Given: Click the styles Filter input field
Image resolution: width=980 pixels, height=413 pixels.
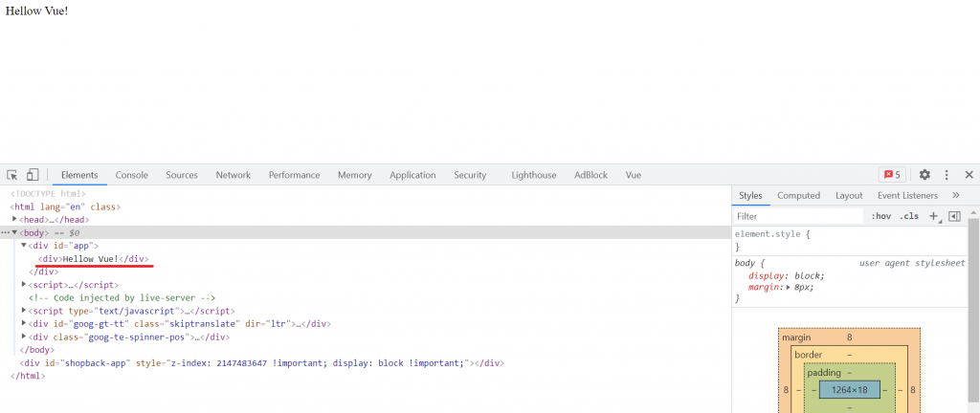Looking at the screenshot, I should coord(798,216).
